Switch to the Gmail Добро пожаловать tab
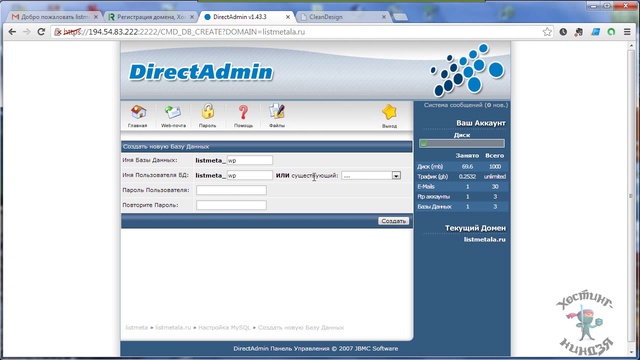The width and height of the screenshot is (640, 360). pyautogui.click(x=54, y=17)
